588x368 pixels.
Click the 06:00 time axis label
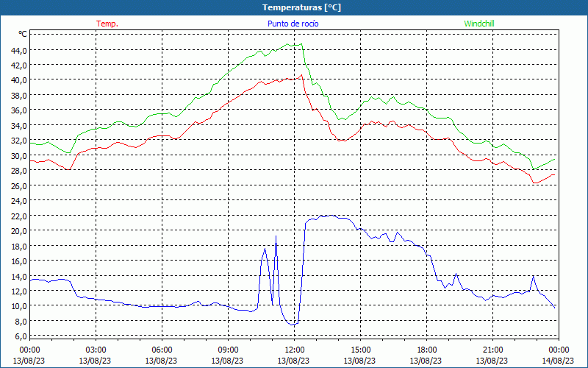(162, 350)
